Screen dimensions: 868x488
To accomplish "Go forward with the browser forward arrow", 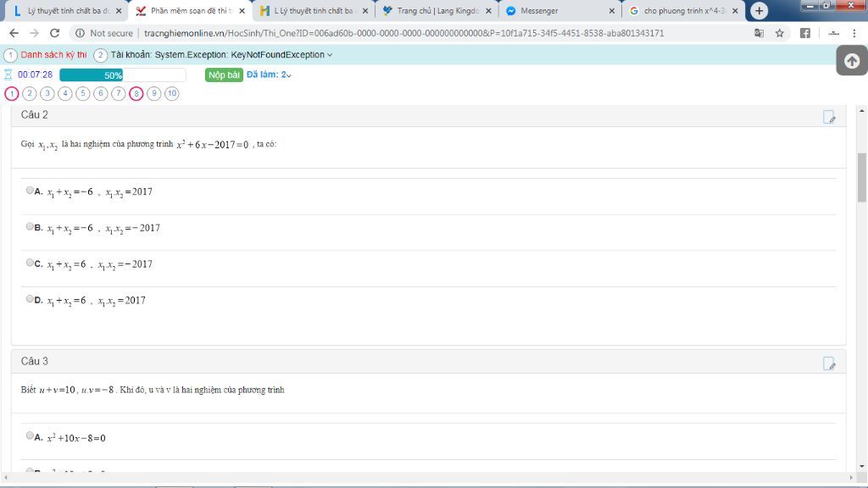I will tap(34, 33).
